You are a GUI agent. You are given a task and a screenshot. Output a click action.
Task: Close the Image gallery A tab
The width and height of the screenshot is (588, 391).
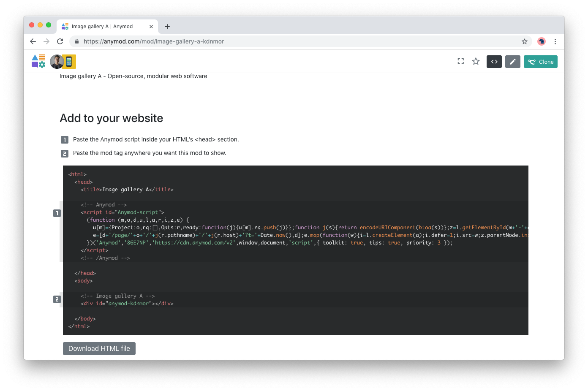pos(151,27)
